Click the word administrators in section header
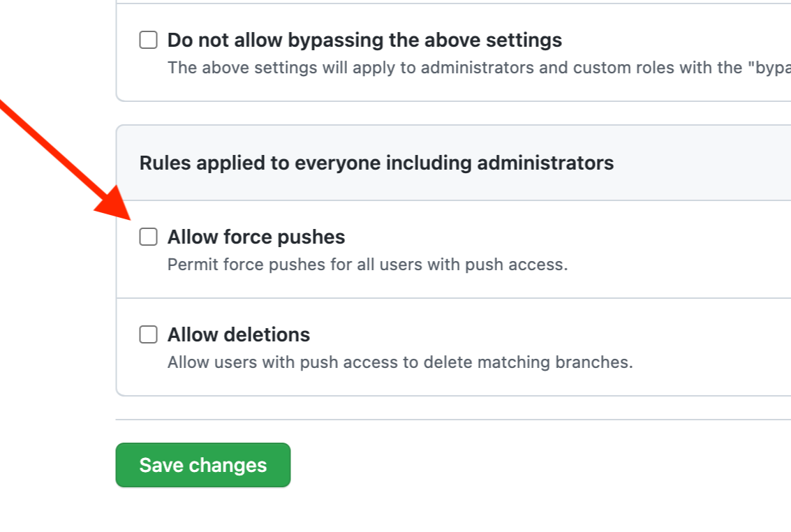This screenshot has height=532, width=791. (x=545, y=163)
